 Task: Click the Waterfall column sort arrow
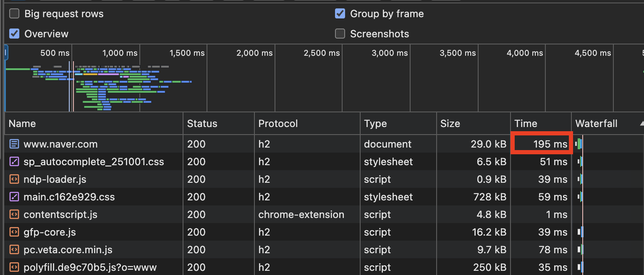tap(641, 124)
